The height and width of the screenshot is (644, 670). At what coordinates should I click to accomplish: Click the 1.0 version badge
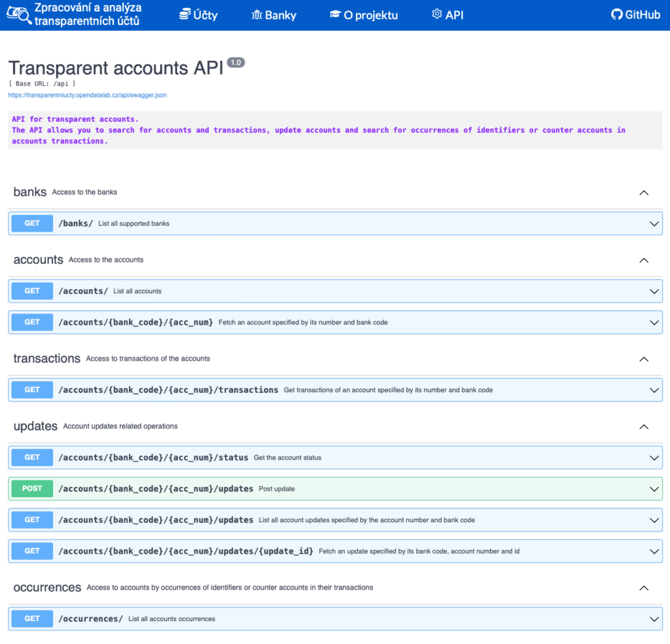click(x=236, y=62)
